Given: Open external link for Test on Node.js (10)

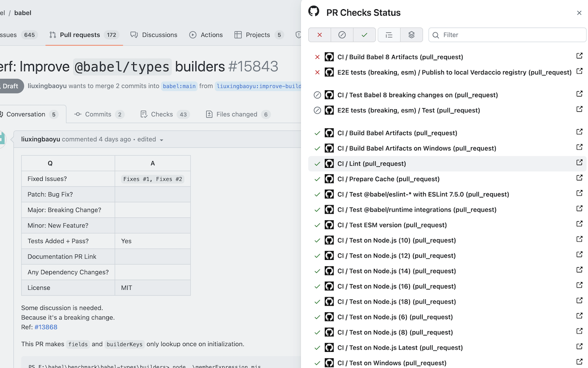Looking at the screenshot, I should [x=579, y=239].
